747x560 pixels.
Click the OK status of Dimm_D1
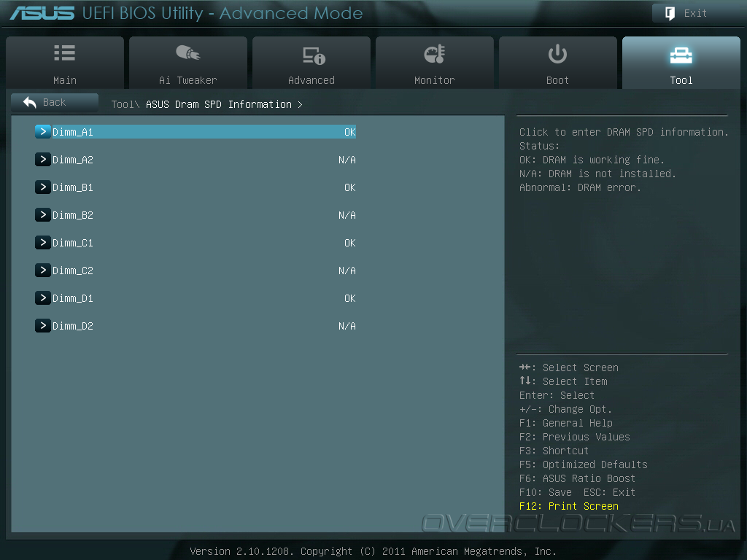click(350, 298)
